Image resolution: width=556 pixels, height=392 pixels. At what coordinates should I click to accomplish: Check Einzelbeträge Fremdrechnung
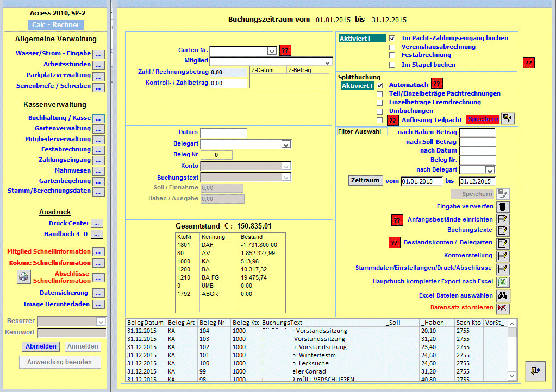(379, 103)
